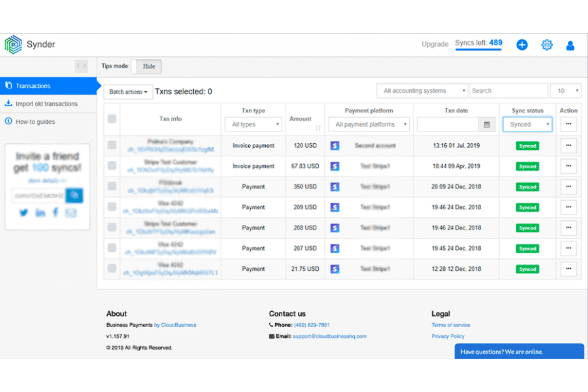Click the Twitter share icon
The image size is (588, 392).
(x=24, y=213)
